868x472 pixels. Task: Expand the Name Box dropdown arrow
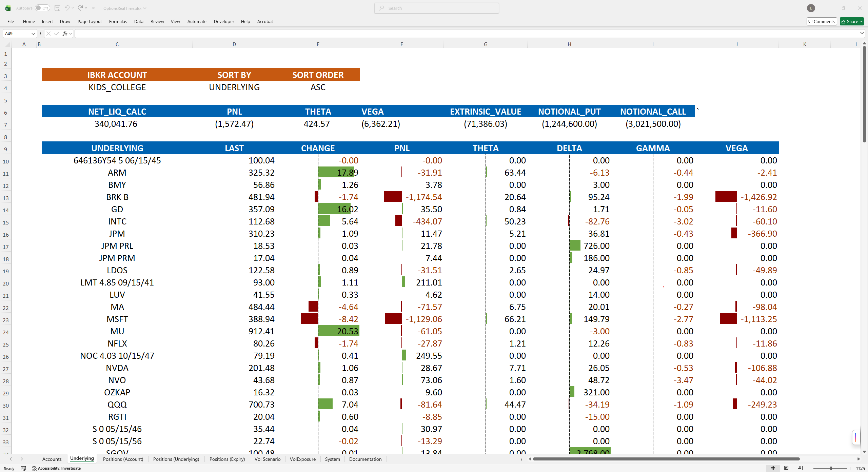tap(33, 34)
